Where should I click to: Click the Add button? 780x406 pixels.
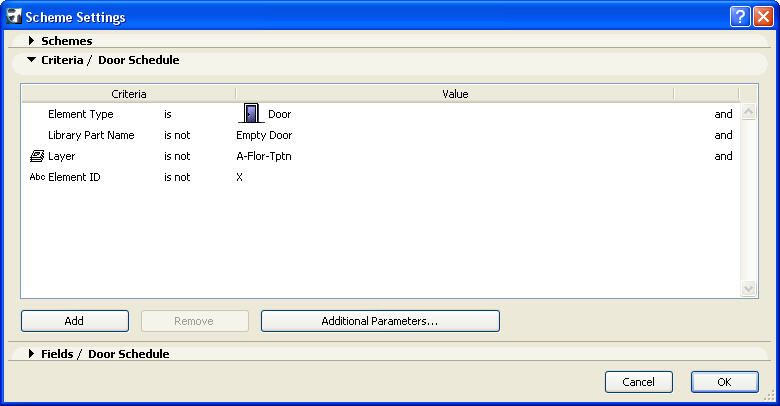pyautogui.click(x=75, y=321)
